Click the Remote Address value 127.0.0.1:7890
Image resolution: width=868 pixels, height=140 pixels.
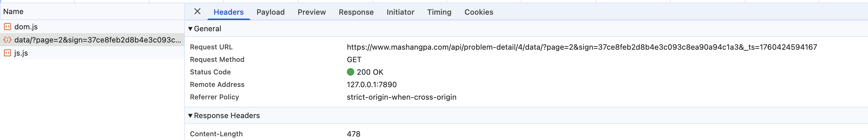[372, 85]
